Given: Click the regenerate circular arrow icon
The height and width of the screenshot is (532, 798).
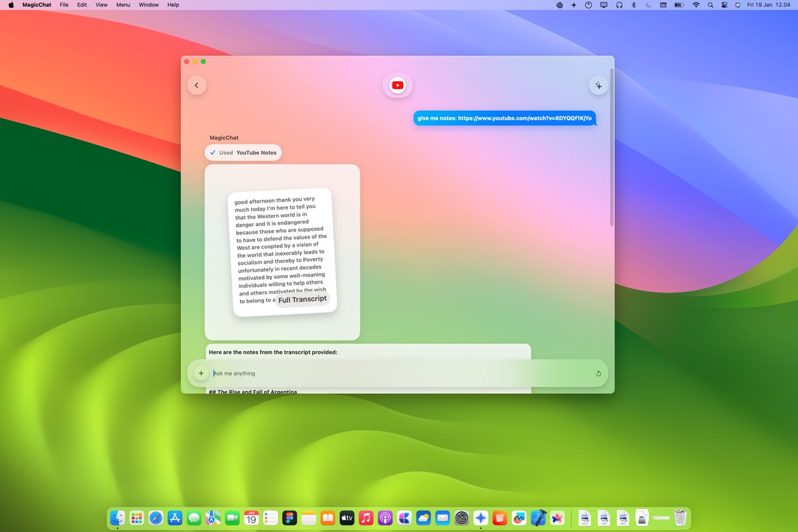Looking at the screenshot, I should [598, 374].
